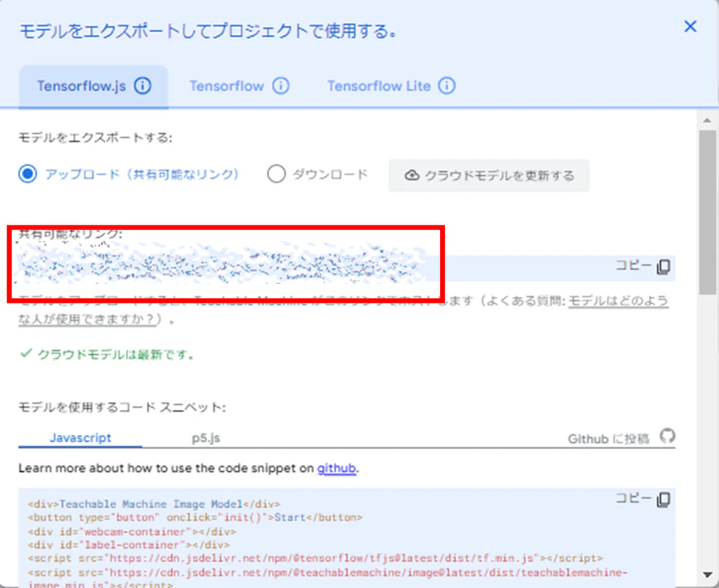Click the モデルをエクスポートする: label

[x=95, y=137]
